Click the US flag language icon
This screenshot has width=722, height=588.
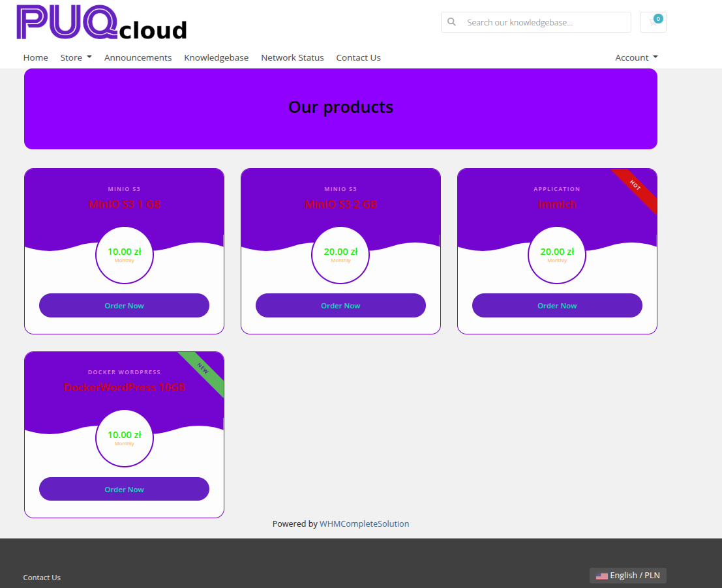coord(601,576)
